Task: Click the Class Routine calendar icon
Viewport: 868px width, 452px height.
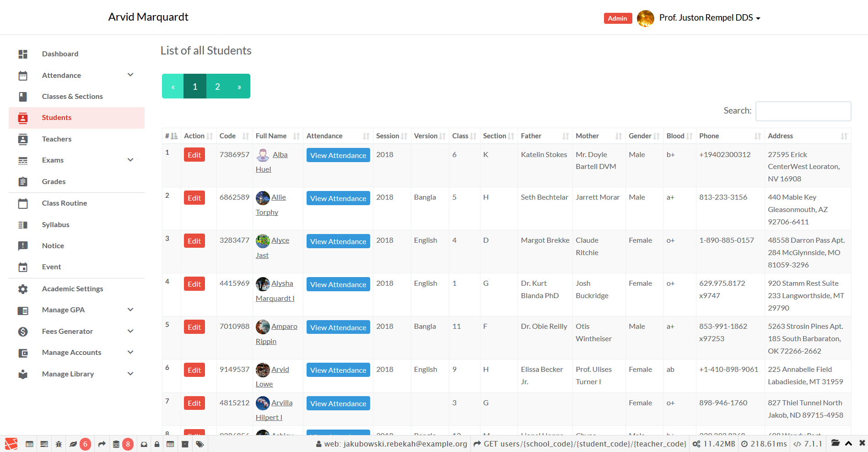Action: point(23,203)
